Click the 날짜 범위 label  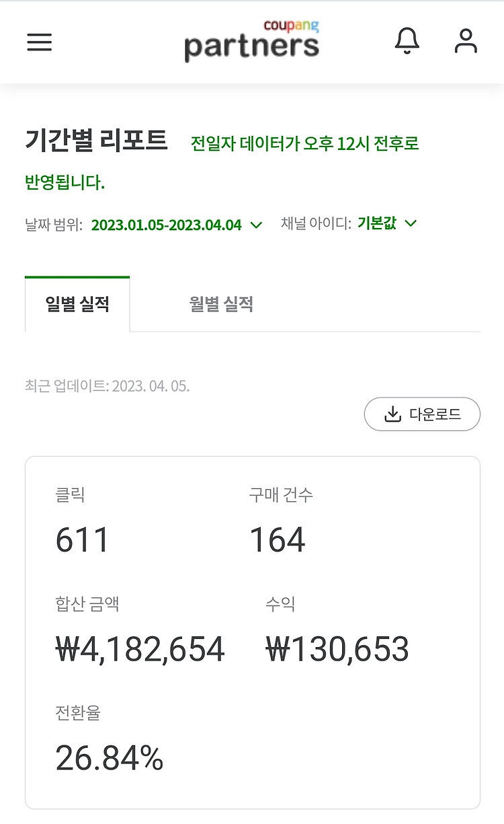(54, 225)
